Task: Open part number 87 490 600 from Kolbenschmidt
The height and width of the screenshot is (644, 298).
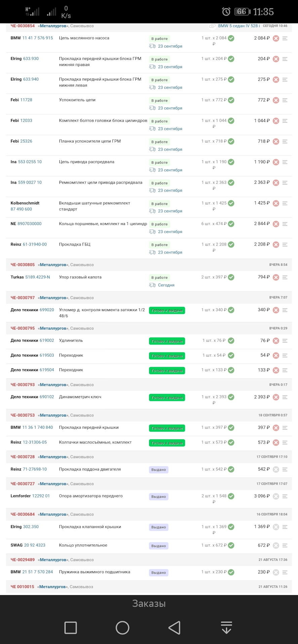Action: [21, 209]
